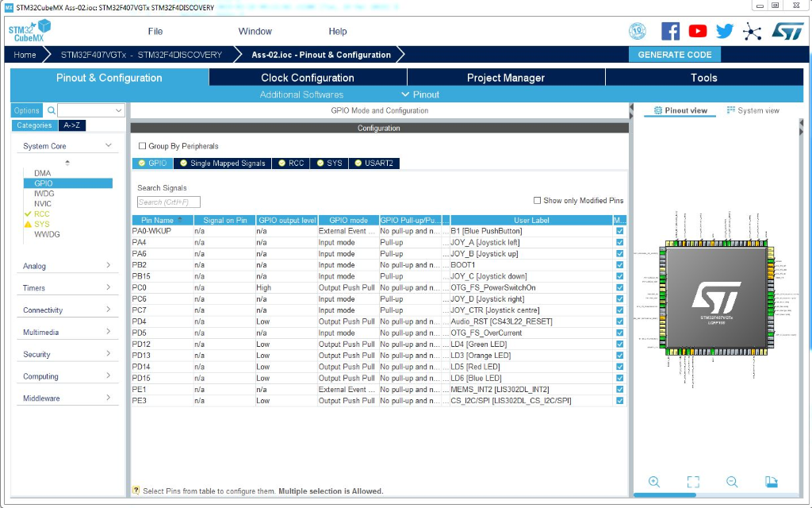Toggle Modified checkbox for PC0 row

(620, 287)
